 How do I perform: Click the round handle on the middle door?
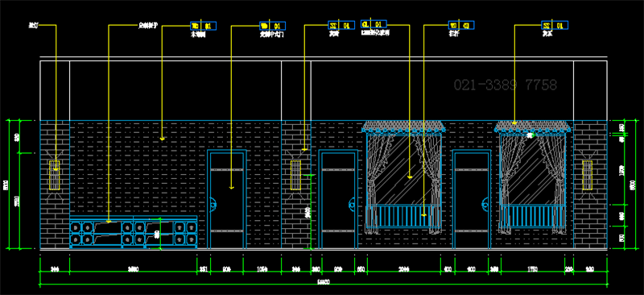coord(352,202)
